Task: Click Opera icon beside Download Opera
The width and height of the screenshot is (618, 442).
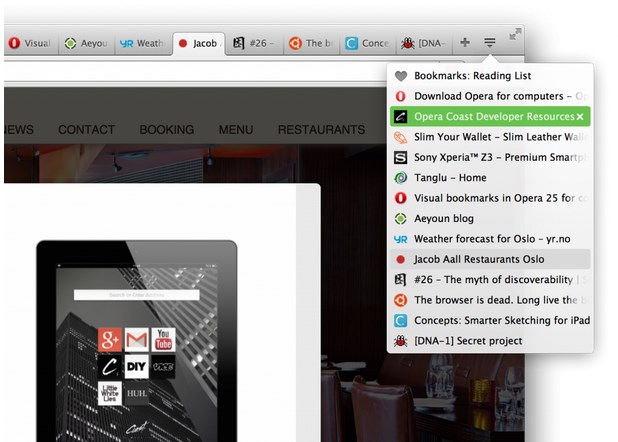Action: [400, 96]
